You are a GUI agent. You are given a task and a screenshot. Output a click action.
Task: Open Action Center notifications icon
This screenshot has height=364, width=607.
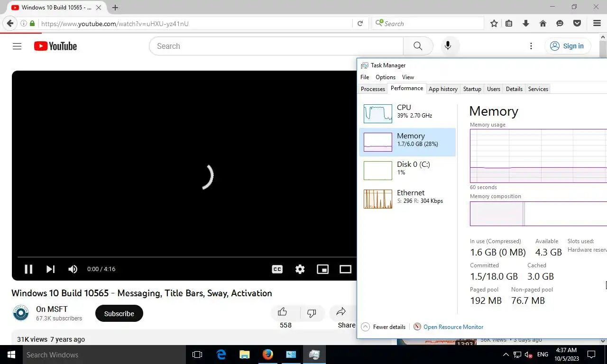click(x=591, y=355)
